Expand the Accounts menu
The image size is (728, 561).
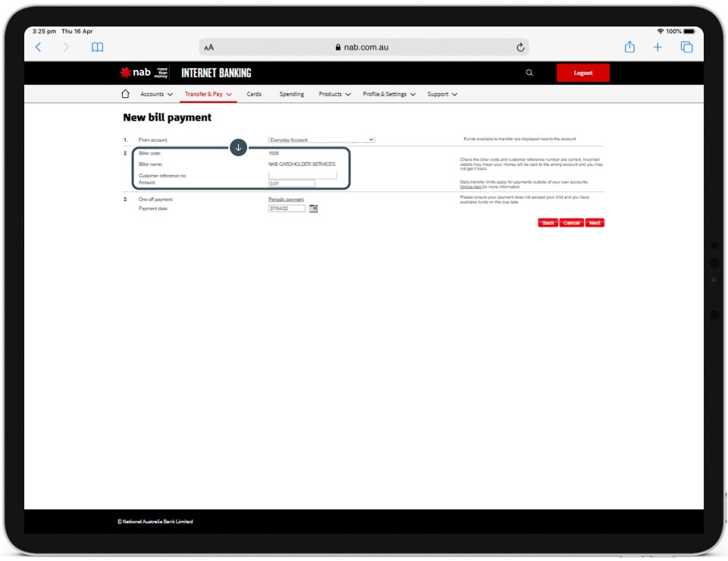click(x=156, y=94)
